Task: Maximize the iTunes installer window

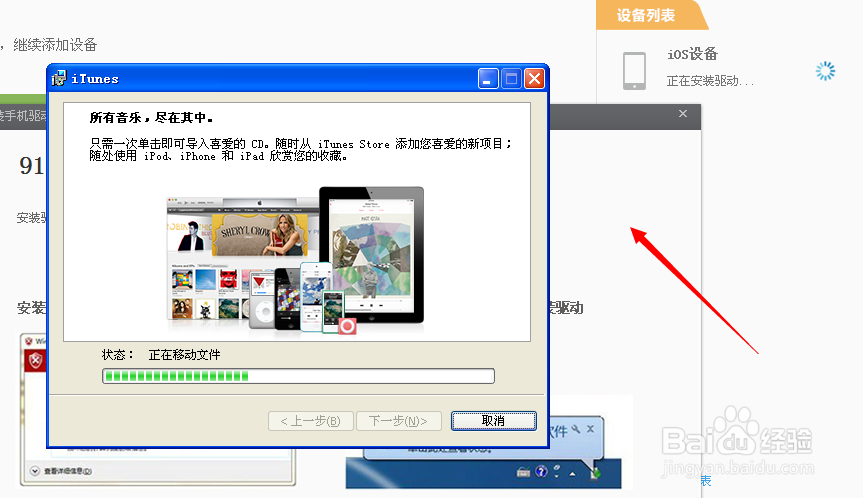Action: pyautogui.click(x=511, y=79)
